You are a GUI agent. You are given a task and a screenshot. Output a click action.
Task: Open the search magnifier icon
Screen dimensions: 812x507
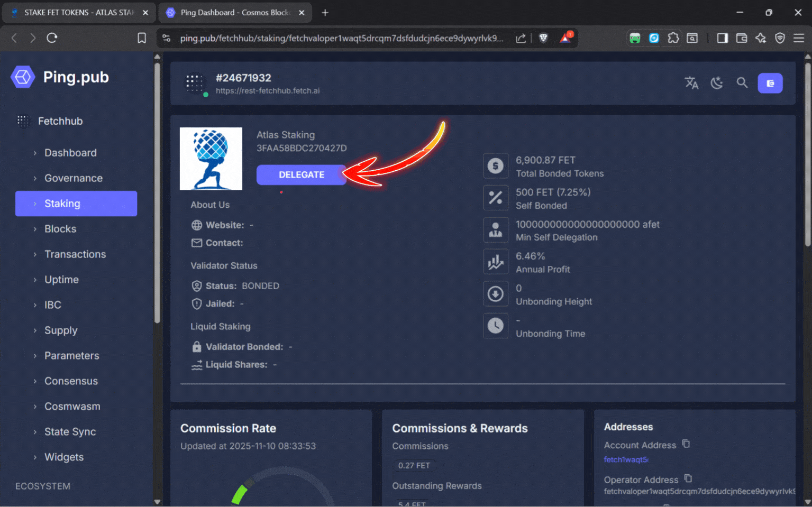coord(742,83)
